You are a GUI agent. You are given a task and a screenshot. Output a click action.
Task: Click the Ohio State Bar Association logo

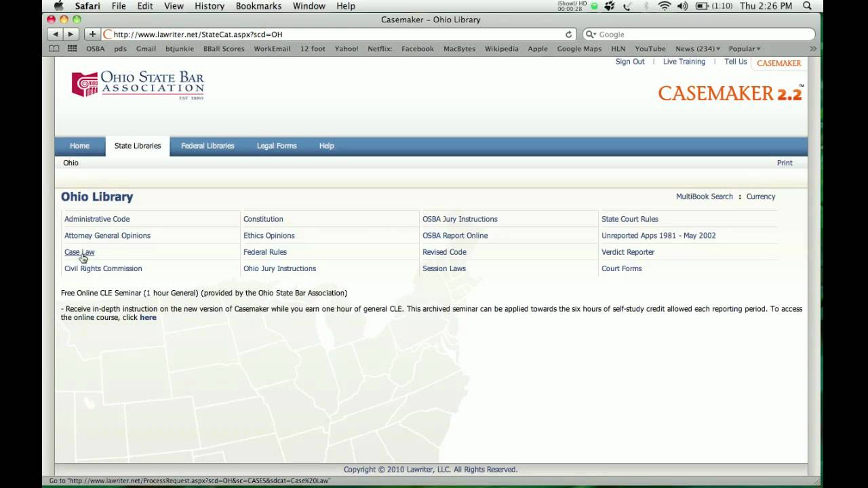tap(138, 85)
